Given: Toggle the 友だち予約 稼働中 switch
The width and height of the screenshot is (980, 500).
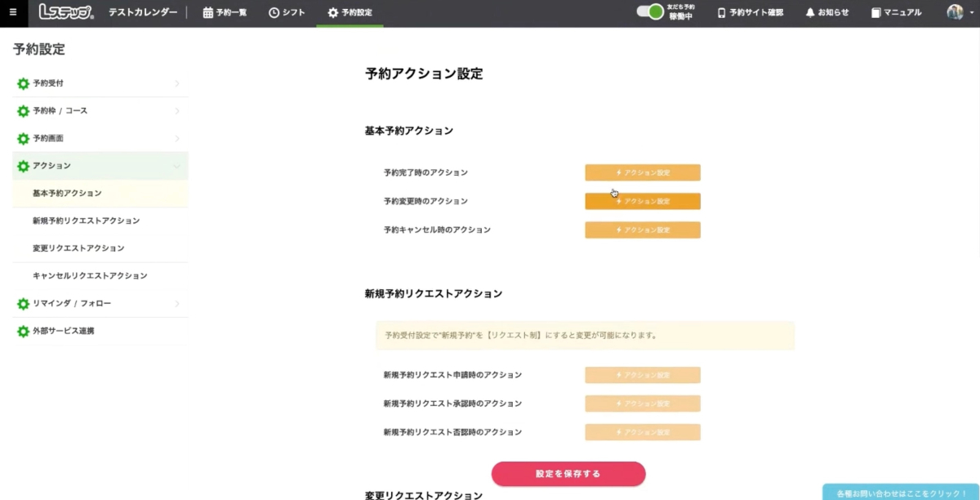Looking at the screenshot, I should tap(650, 12).
